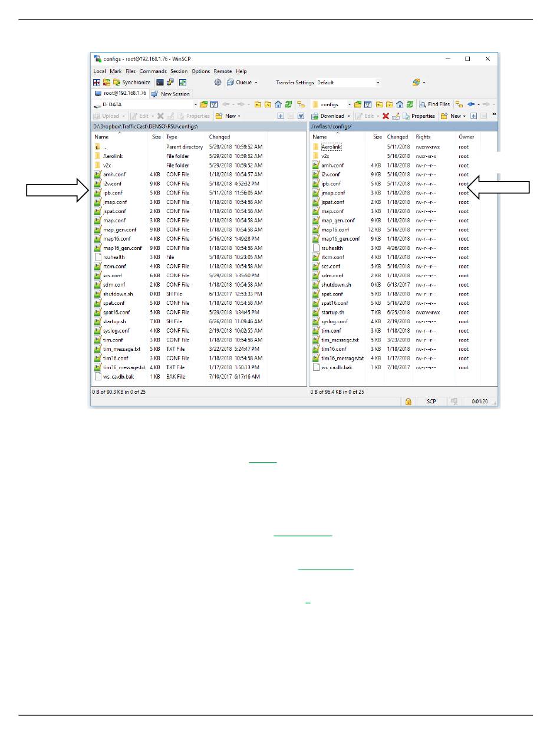The image size is (560, 743).
Task: Go to local parent directory icon
Action: pyautogui.click(x=258, y=104)
